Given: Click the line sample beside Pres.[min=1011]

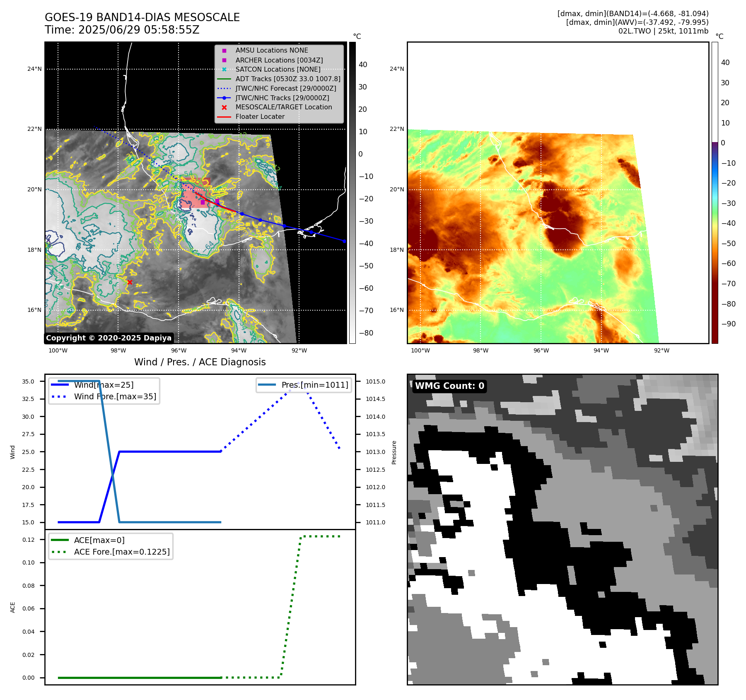Looking at the screenshot, I should point(267,385).
